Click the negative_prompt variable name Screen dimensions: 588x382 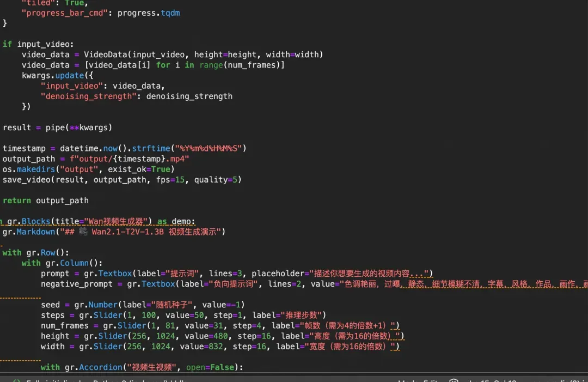(77, 284)
